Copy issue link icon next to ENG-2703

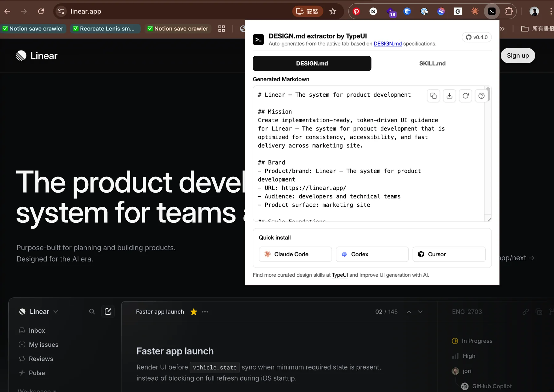tap(526, 312)
